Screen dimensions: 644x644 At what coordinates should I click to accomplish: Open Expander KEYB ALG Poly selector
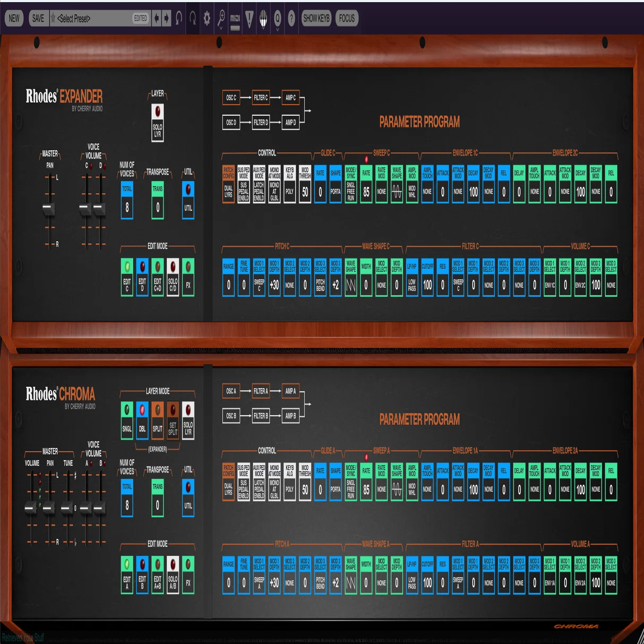click(289, 184)
